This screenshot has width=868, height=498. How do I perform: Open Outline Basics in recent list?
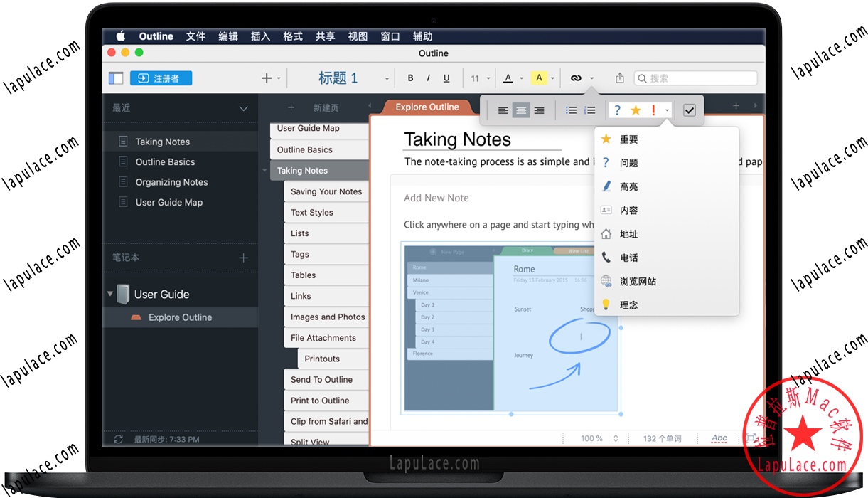tap(180, 161)
